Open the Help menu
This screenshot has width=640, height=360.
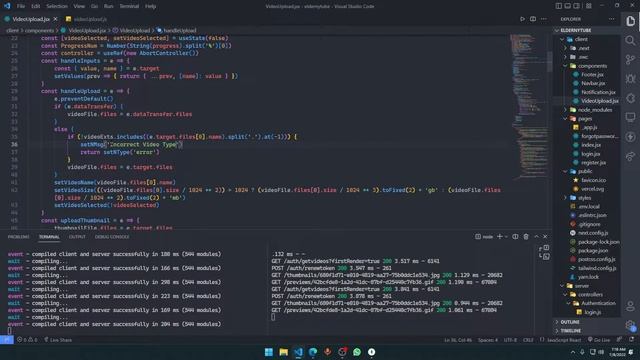tap(151, 6)
